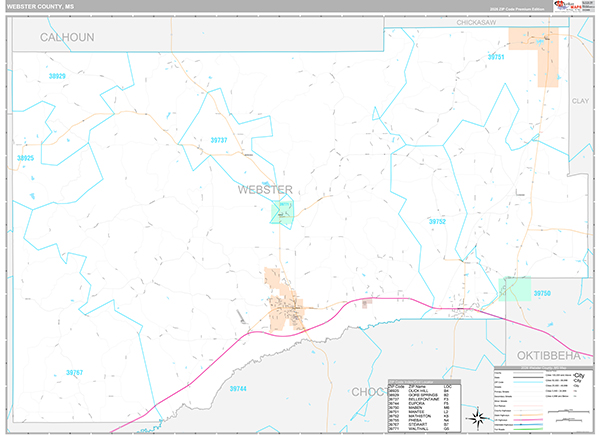Click the green Toll Roads line in legend
The height and width of the screenshot is (435, 600).
point(528,429)
